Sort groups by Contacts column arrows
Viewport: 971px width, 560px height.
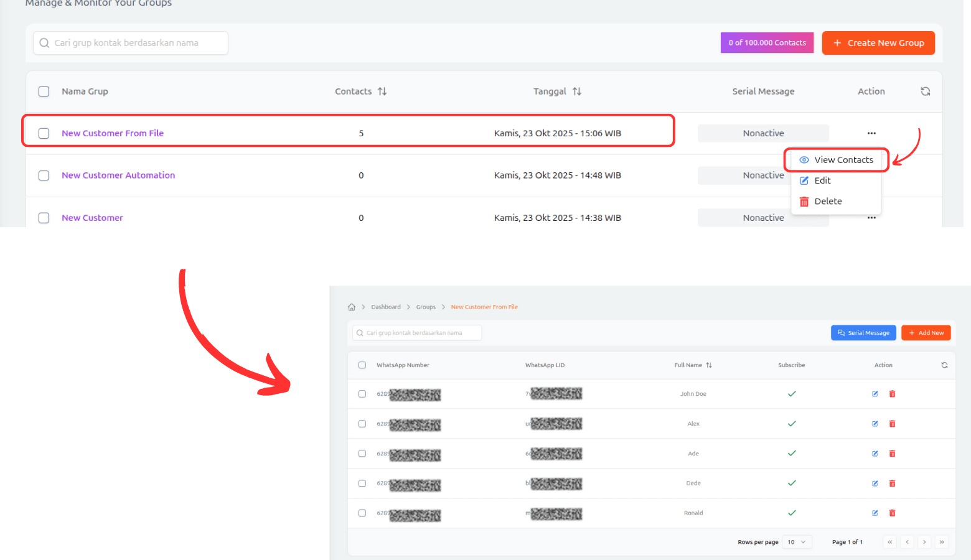point(382,91)
